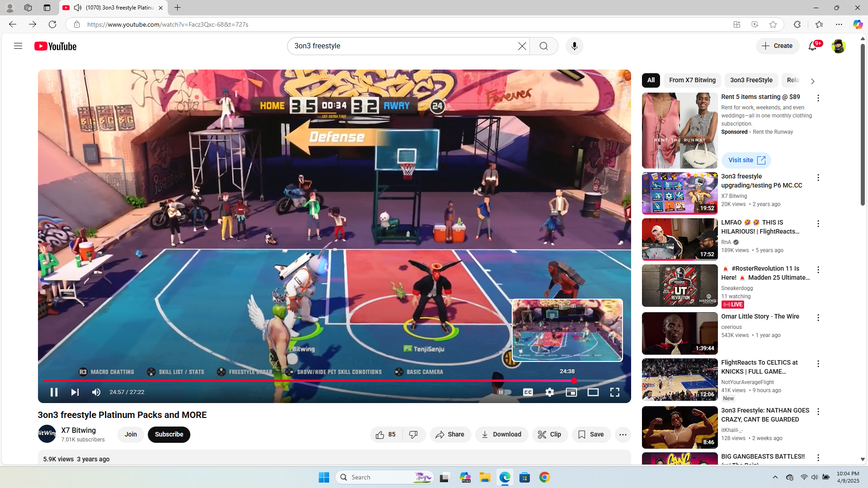Seek on the video progress bar
The image size is (868, 488).
tap(334, 381)
